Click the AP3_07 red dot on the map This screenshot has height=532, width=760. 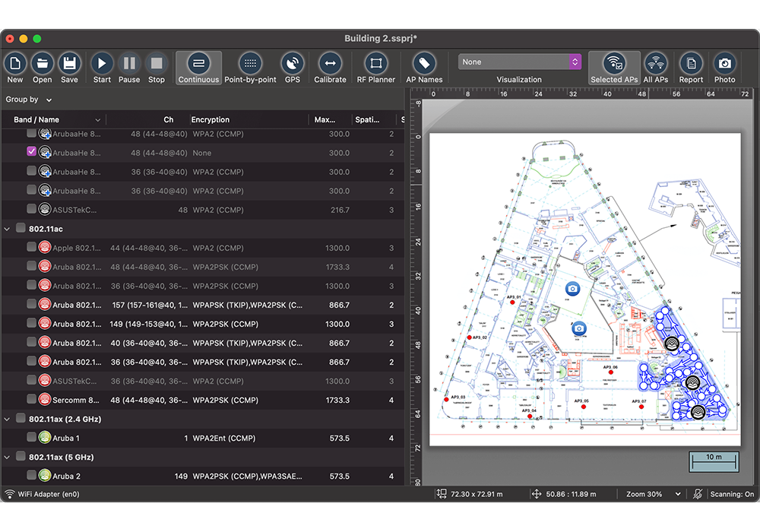click(641, 407)
